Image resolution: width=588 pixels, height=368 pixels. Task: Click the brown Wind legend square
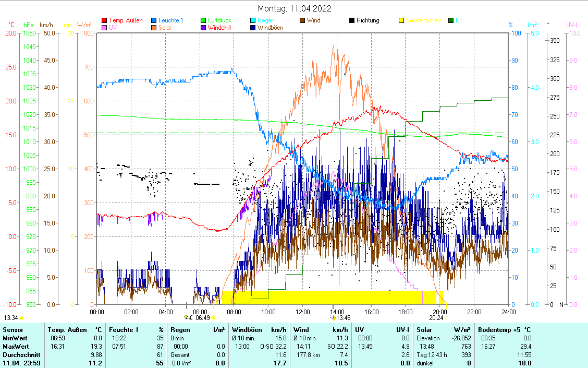tap(302, 21)
